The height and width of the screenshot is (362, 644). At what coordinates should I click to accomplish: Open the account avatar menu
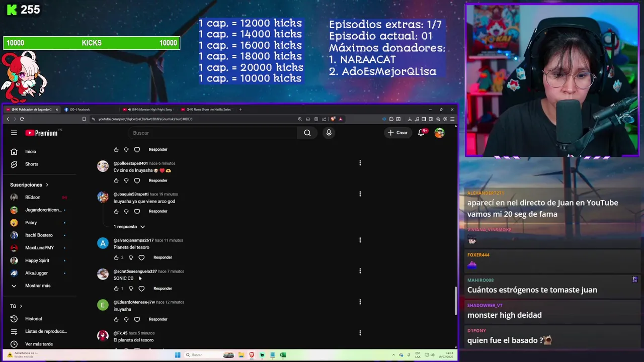439,133
